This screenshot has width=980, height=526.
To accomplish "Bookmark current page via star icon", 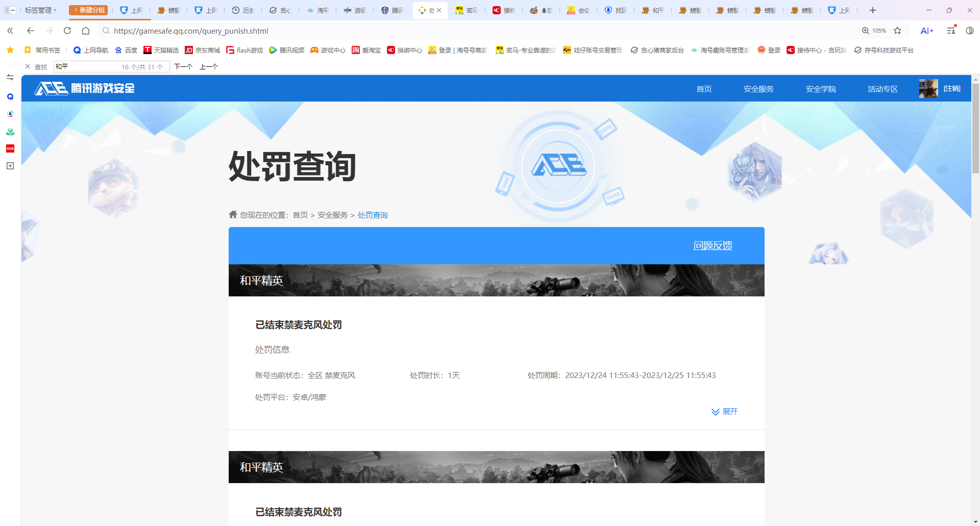I will click(x=898, y=31).
